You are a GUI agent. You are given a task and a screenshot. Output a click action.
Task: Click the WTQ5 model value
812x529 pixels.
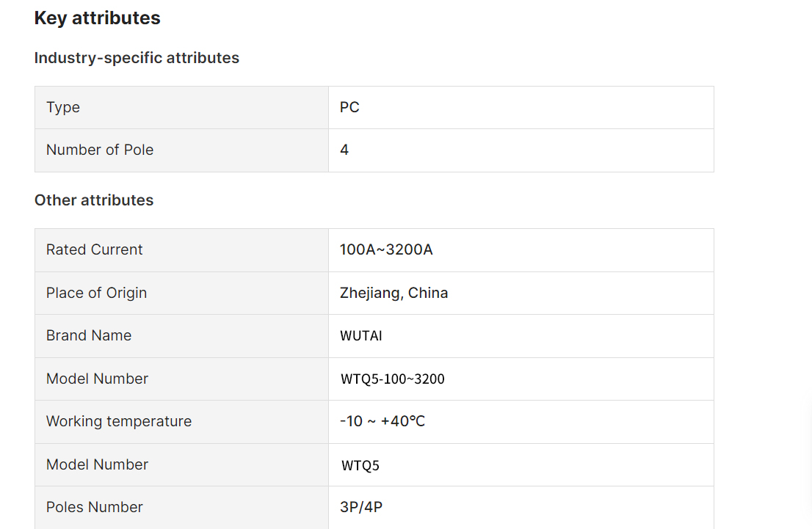(360, 466)
